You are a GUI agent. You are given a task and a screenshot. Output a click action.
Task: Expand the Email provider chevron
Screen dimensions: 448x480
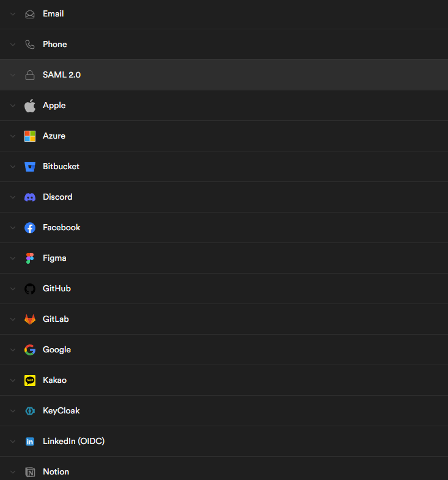pyautogui.click(x=13, y=14)
